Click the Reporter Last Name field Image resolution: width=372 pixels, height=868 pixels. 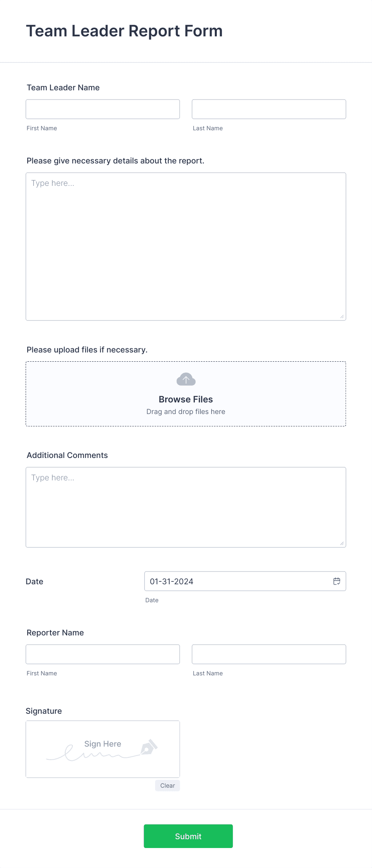(268, 654)
